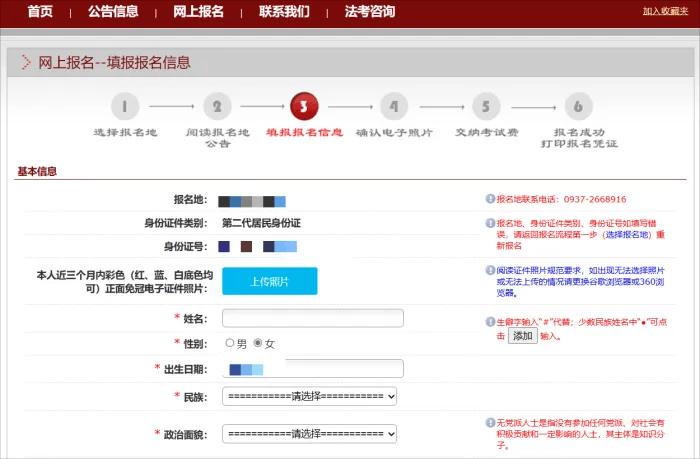The width and height of the screenshot is (700, 459).
Task: Open the 民族 dropdown list
Action: point(310,397)
